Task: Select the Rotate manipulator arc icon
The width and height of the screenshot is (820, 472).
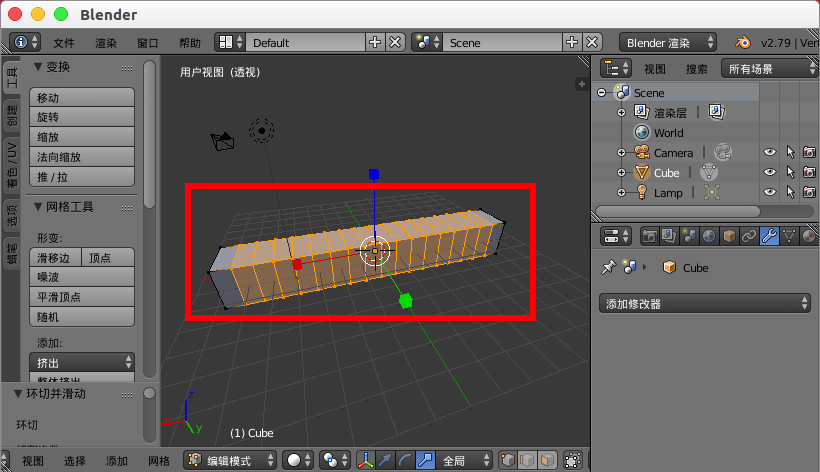Action: coord(405,460)
